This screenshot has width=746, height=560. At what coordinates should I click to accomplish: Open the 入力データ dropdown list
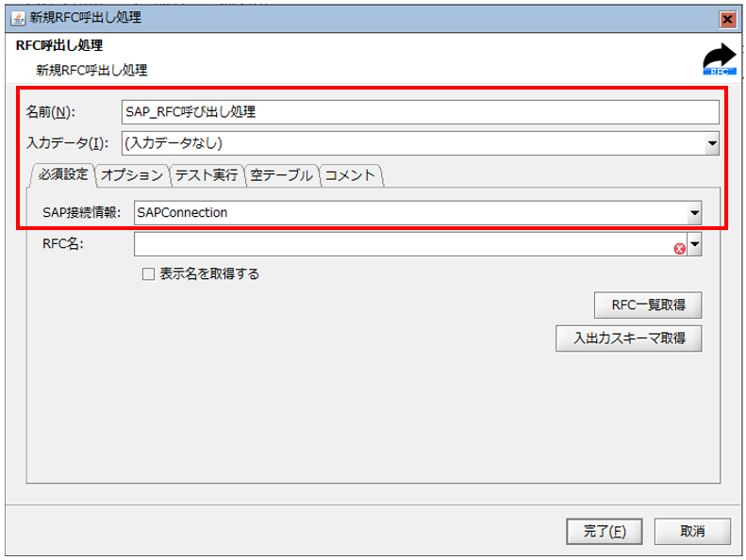(712, 143)
